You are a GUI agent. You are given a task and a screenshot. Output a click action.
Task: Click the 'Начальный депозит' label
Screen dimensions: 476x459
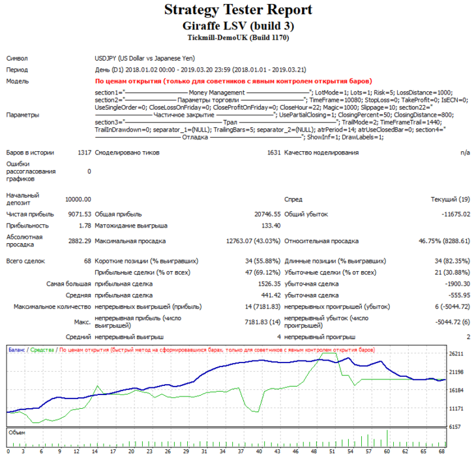pyautogui.click(x=23, y=199)
